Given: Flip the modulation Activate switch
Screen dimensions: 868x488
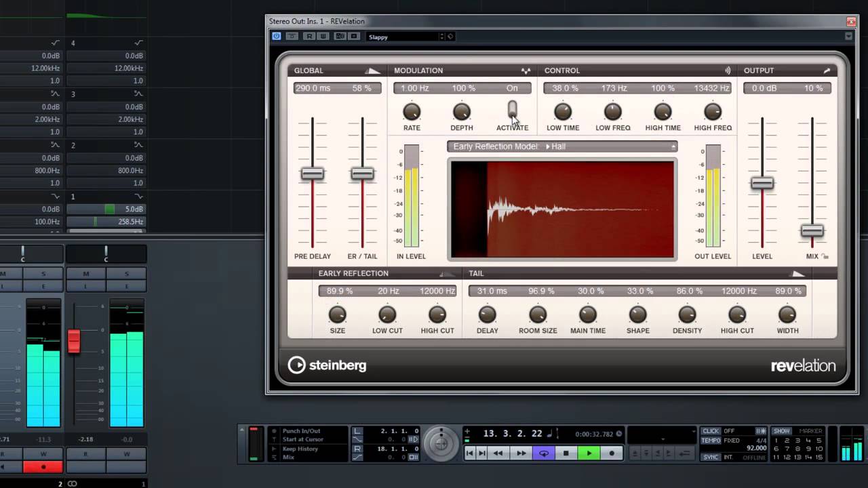Looking at the screenshot, I should pyautogui.click(x=512, y=110).
